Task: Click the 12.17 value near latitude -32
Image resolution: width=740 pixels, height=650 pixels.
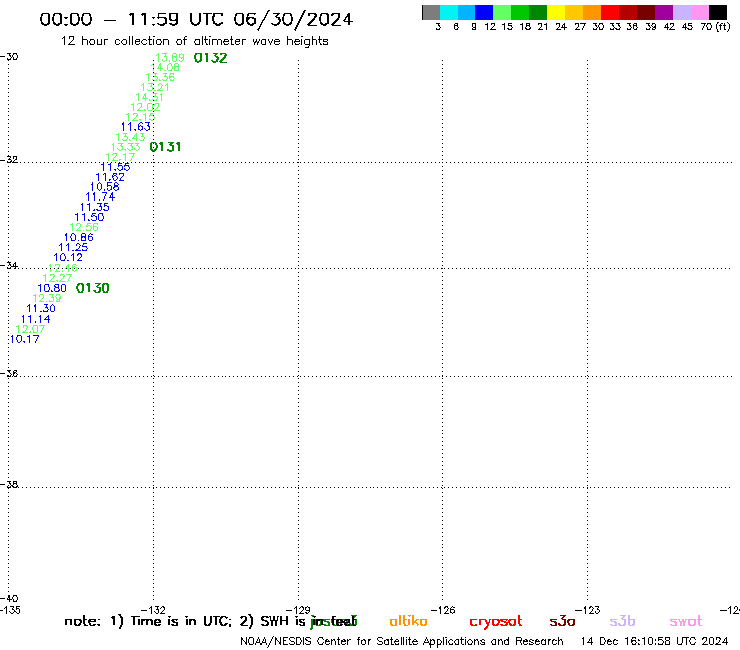Action: (x=120, y=157)
